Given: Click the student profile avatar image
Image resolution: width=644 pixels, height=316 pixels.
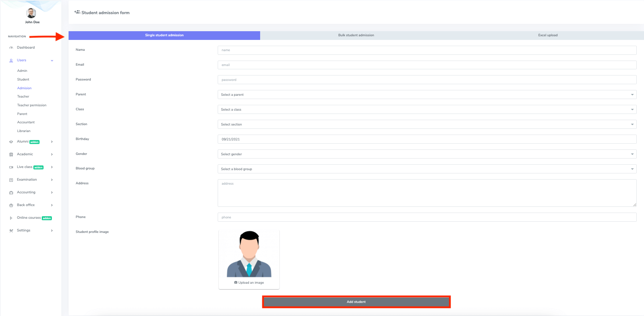Looking at the screenshot, I should (249, 254).
